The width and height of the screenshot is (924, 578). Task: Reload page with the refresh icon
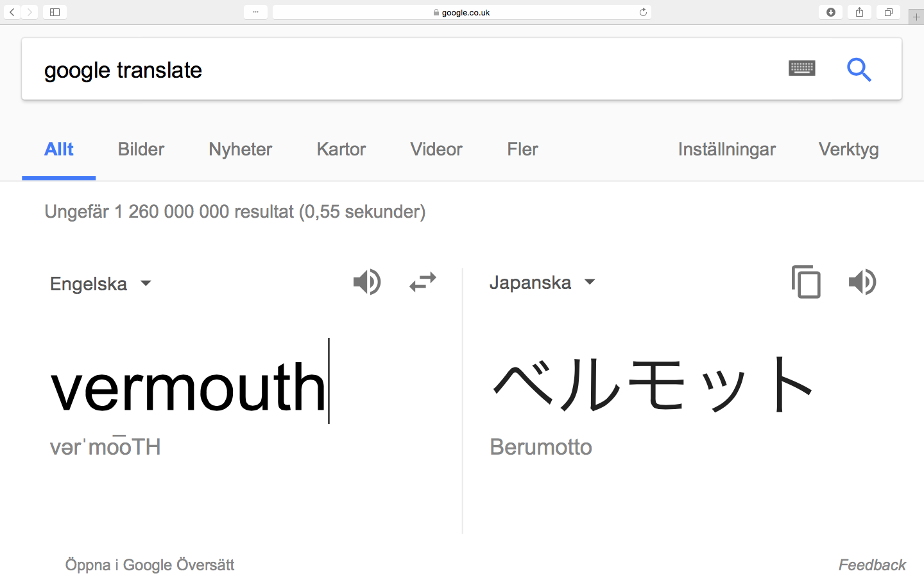643,12
